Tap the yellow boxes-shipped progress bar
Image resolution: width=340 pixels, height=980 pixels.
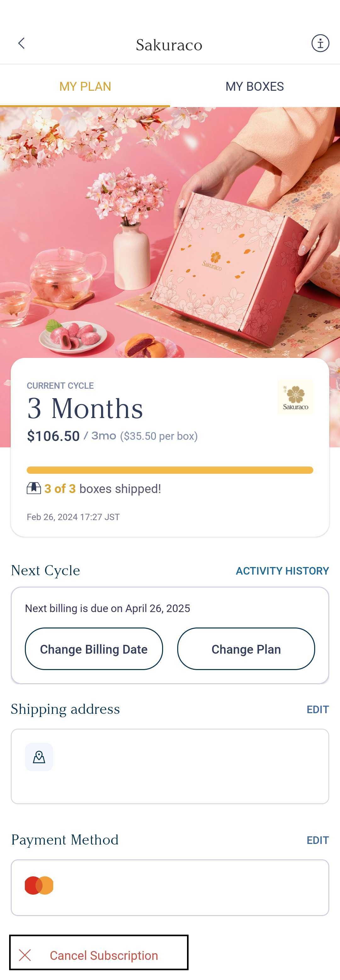click(170, 470)
